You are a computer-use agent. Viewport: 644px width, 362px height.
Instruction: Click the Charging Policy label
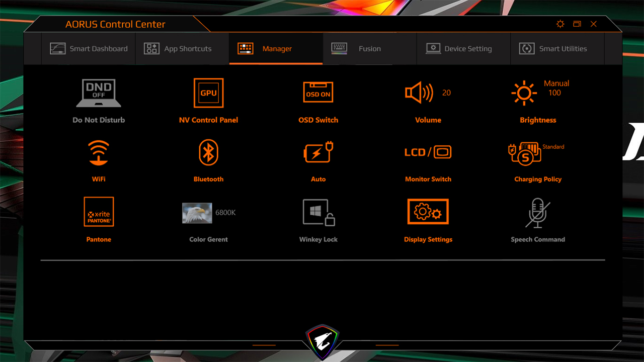(x=538, y=179)
